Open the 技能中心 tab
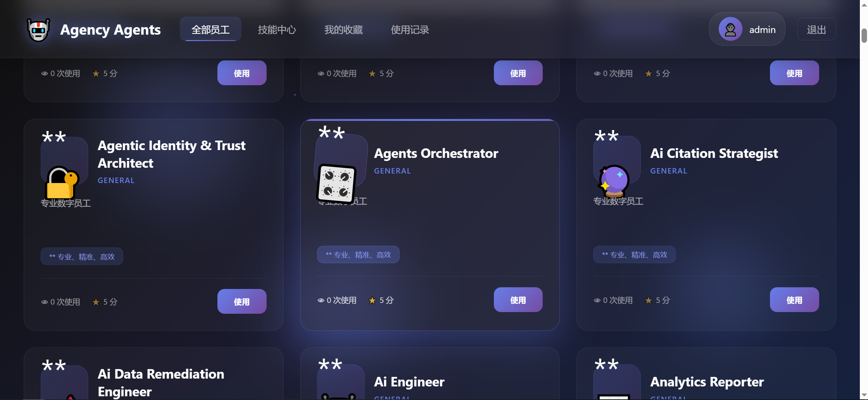Screen dimensions: 868x400 (x=277, y=30)
